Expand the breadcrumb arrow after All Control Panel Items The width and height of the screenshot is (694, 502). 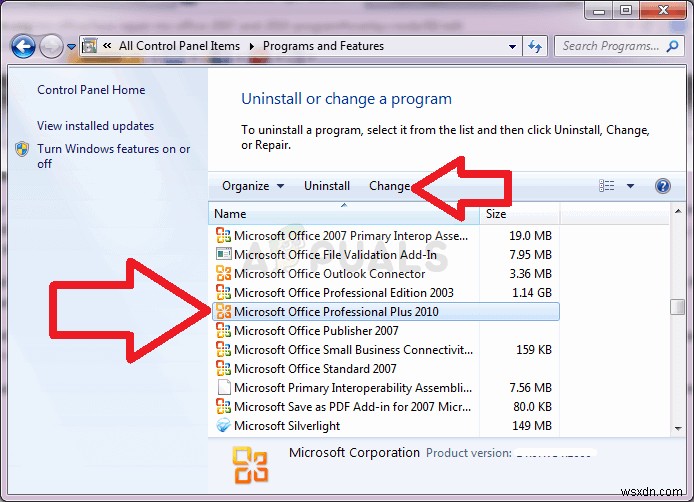tap(251, 46)
